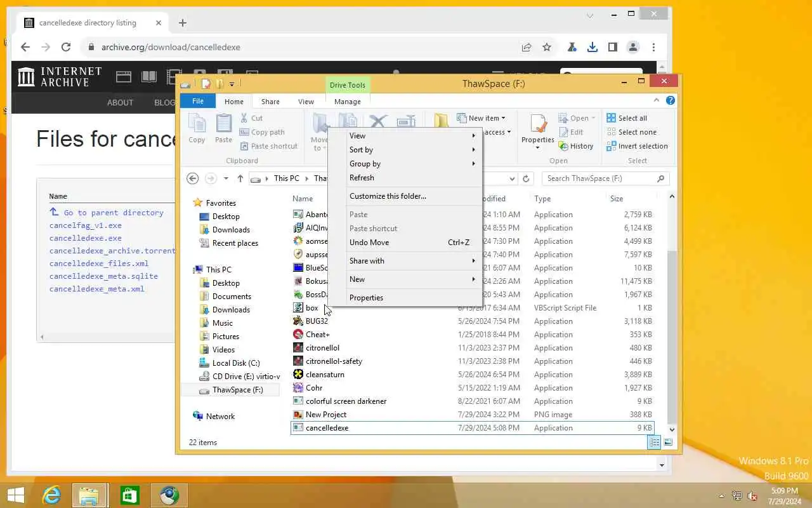Select Local Disk (C:) in navigation pane
Screen dimensions: 812x508
(235, 363)
